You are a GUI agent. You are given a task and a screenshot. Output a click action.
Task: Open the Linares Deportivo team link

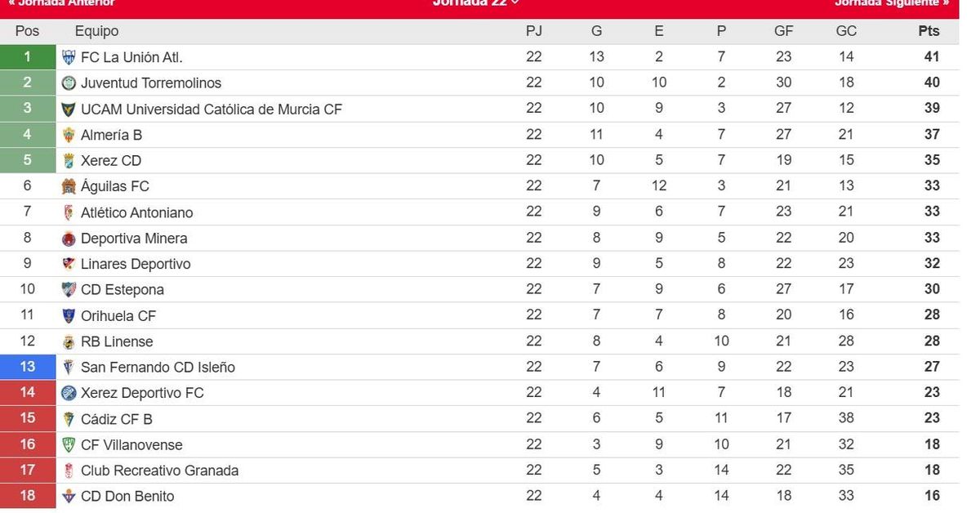[x=136, y=265]
